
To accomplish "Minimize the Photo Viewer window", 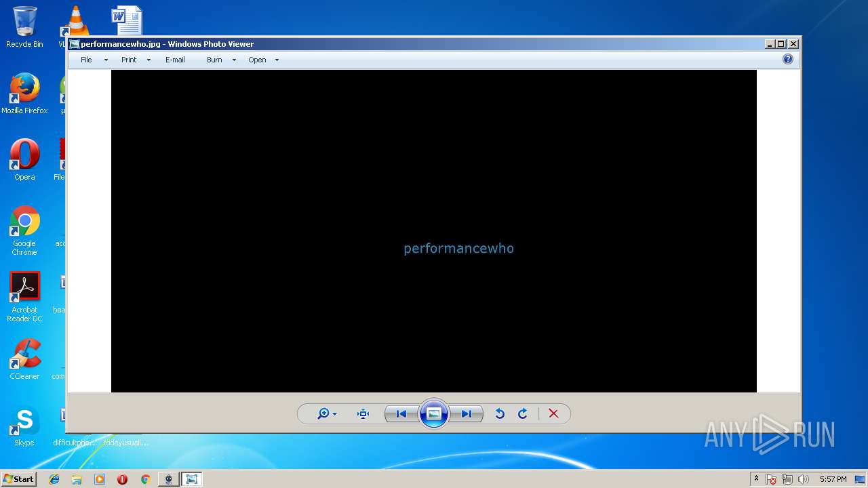I will click(770, 44).
